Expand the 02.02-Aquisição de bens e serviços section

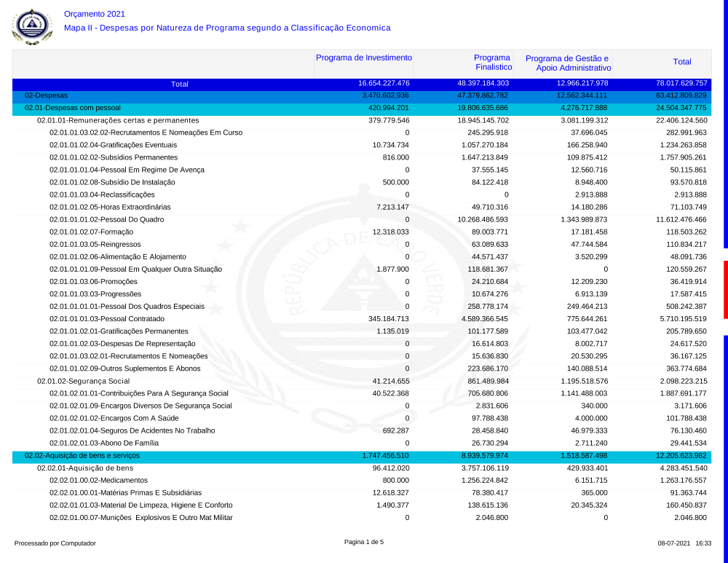[82, 455]
